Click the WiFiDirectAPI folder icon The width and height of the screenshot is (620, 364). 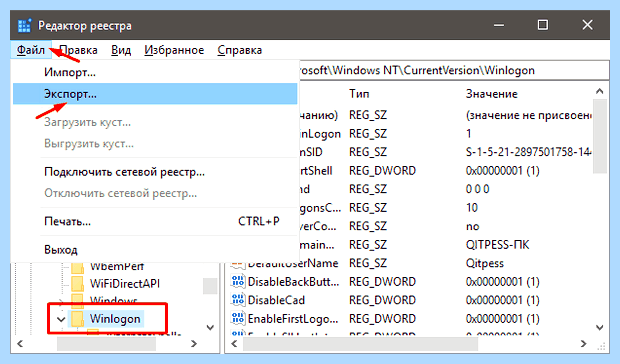pos(78,283)
